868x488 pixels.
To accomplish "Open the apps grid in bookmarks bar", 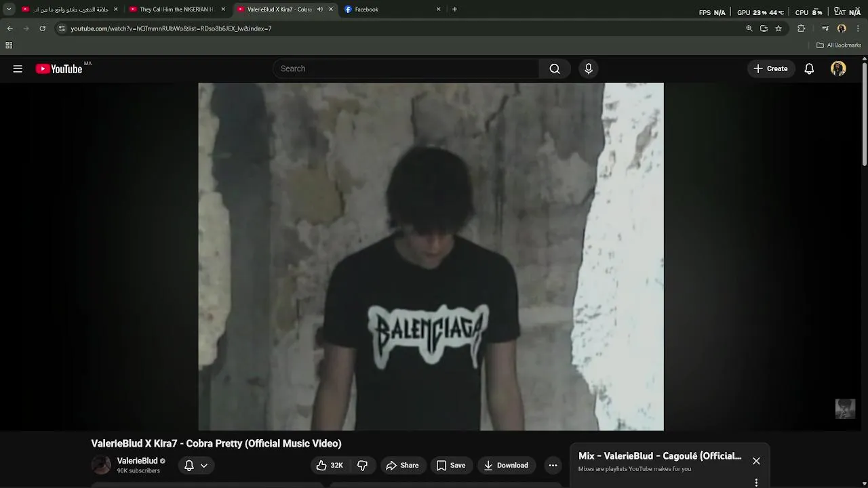I will [x=9, y=45].
